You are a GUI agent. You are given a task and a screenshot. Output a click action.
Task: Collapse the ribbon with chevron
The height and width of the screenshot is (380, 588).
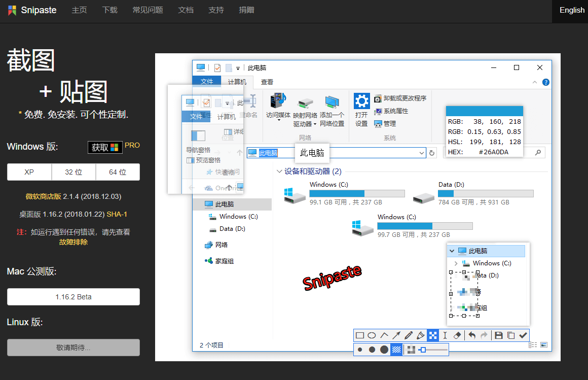[x=535, y=82]
